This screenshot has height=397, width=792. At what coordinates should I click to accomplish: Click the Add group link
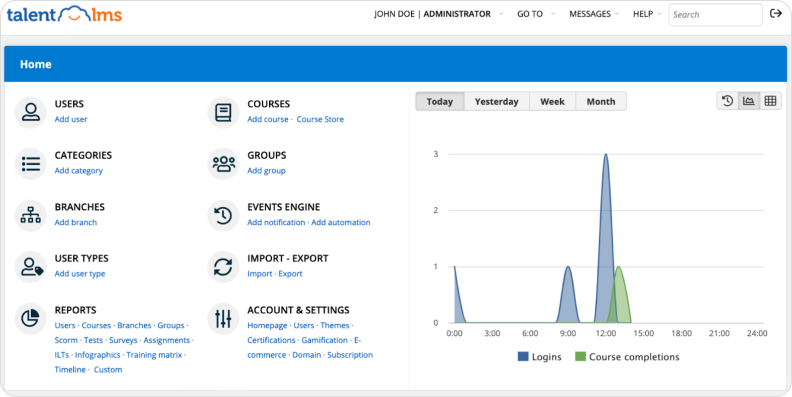(x=266, y=171)
